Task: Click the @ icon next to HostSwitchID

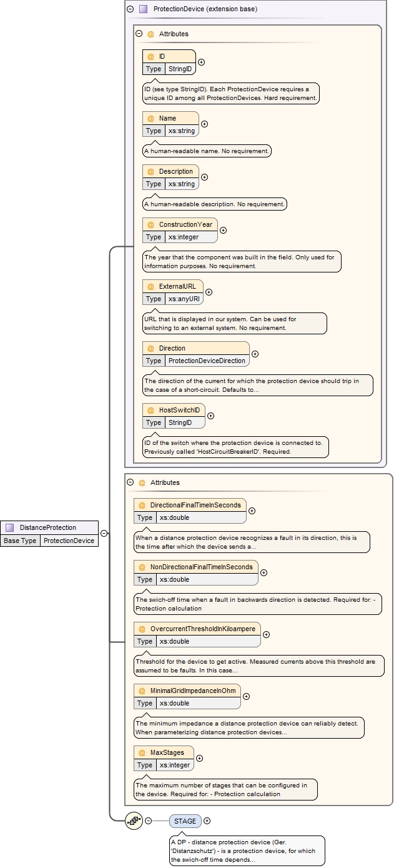Action: pyautogui.click(x=150, y=410)
